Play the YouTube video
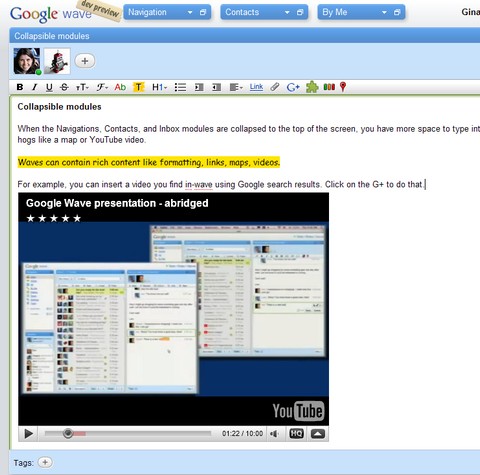 click(28, 434)
